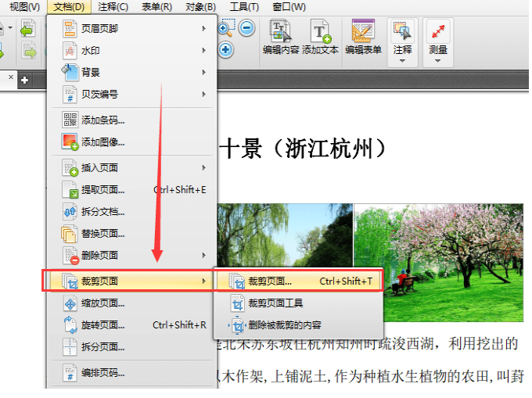Open the 表单(R) menu
The width and height of the screenshot is (532, 398).
[156, 7]
